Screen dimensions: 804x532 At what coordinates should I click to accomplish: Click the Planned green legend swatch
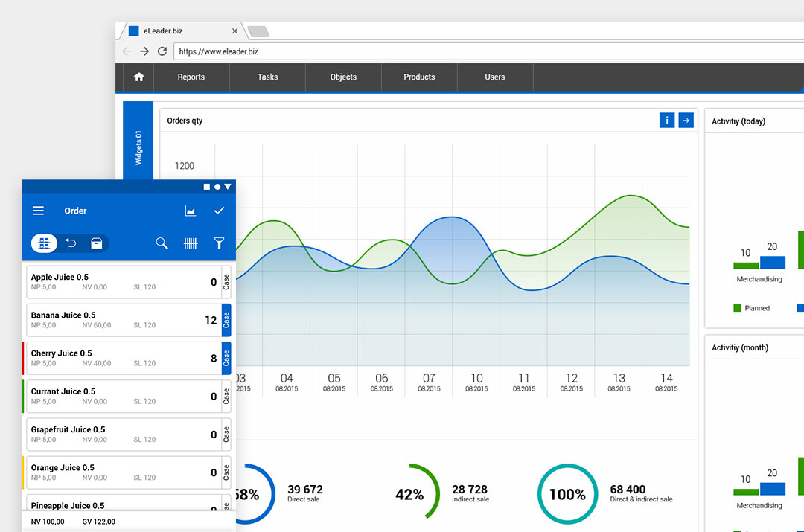click(x=737, y=308)
